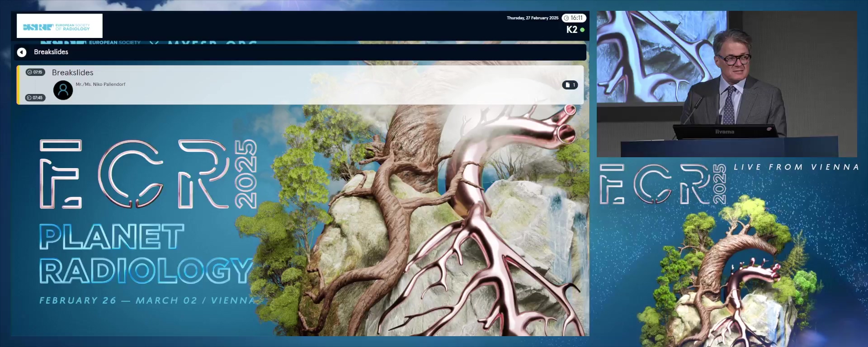868x347 pixels.
Task: Open the slides count badge showing 1
Action: (570, 85)
